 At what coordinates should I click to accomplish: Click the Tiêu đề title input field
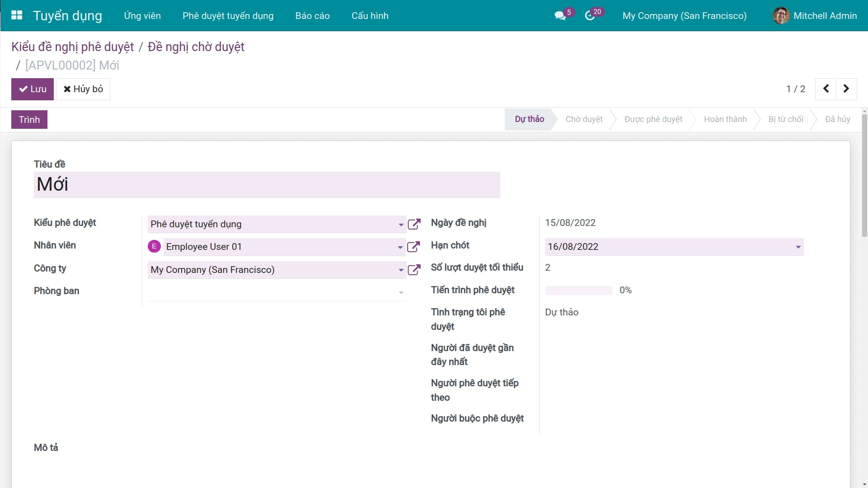tap(267, 184)
